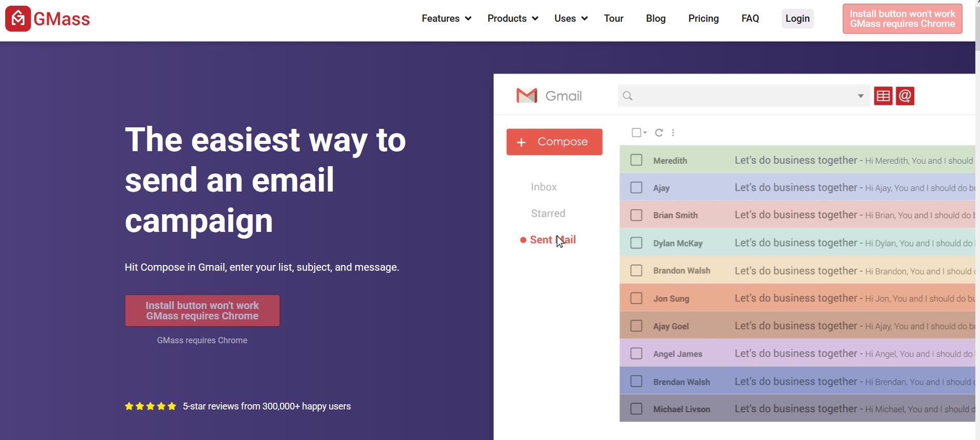Click the 5-star reviews from 300,000+ text
This screenshot has width=980, height=440.
click(x=267, y=406)
